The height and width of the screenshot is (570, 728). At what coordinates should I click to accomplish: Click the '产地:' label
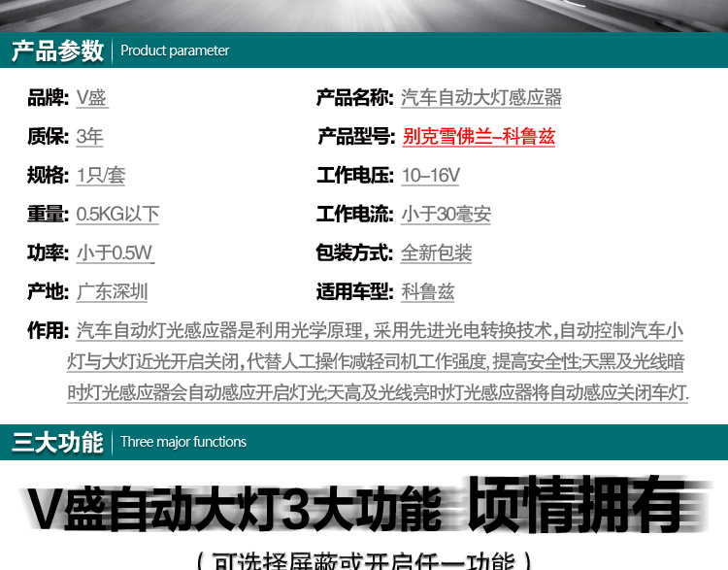49,292
